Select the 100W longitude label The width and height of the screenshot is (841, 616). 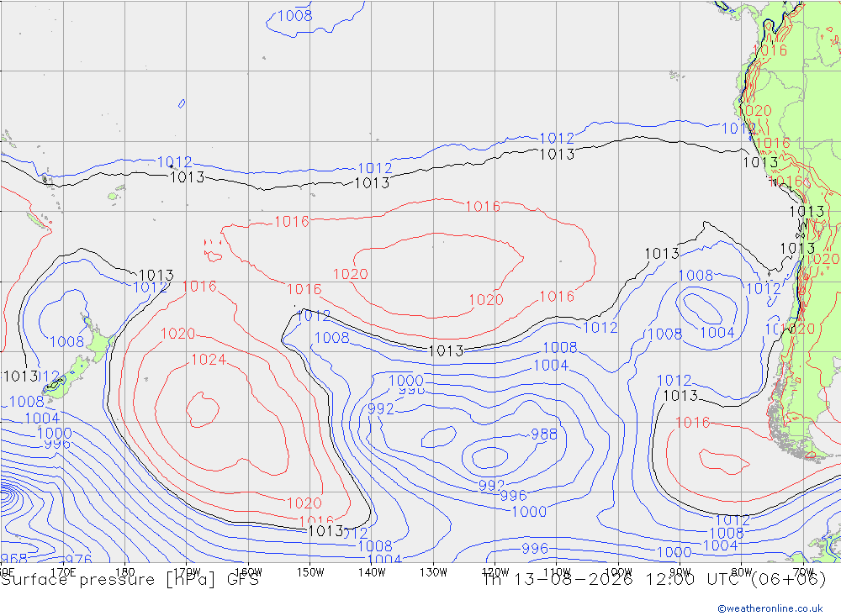(x=618, y=572)
